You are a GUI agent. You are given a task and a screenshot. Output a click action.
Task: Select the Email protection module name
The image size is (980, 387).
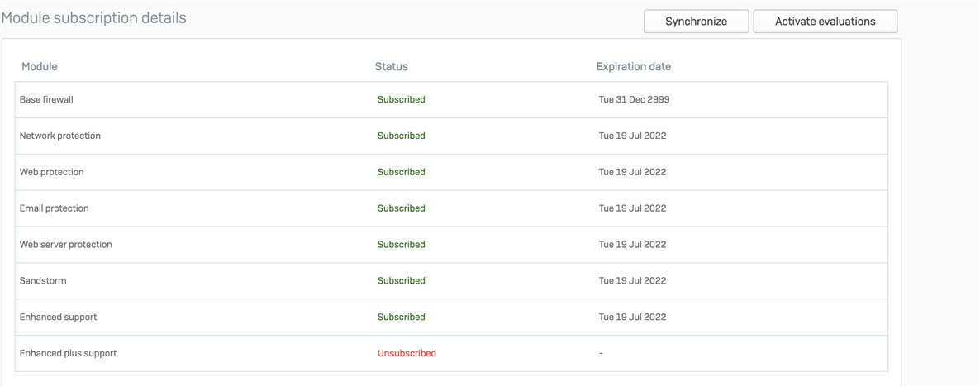[x=55, y=208]
